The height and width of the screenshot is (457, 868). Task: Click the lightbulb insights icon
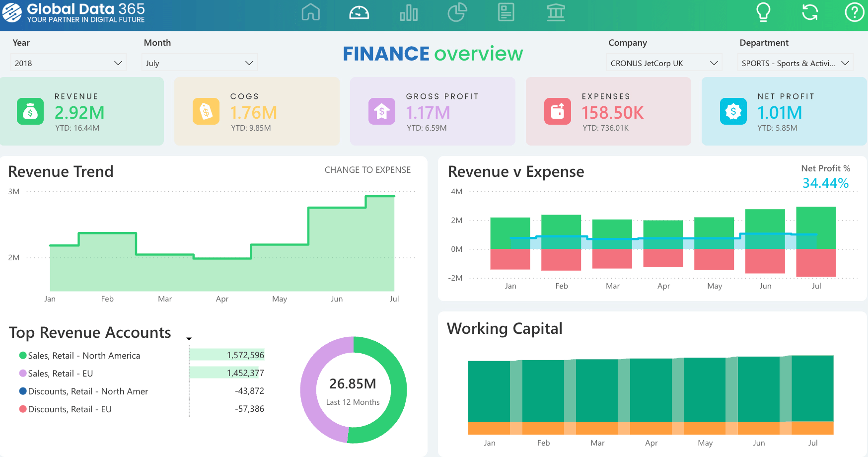click(764, 13)
